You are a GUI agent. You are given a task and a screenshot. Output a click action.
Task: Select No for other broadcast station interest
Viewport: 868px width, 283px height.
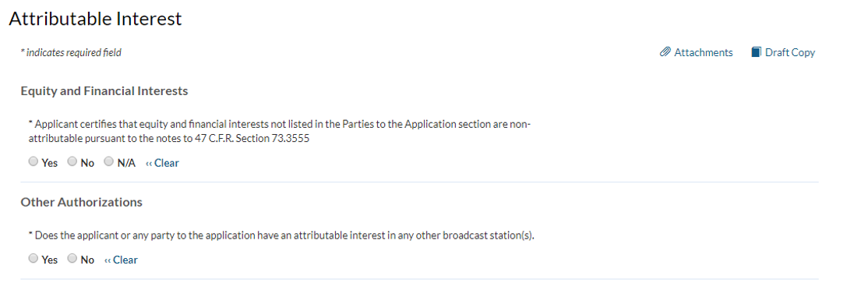tap(72, 259)
